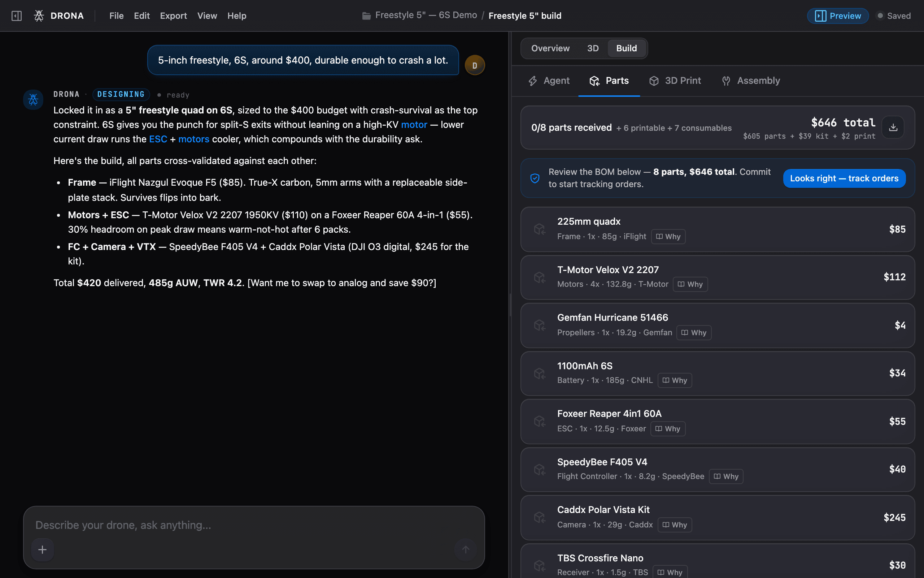Viewport: 924px width, 578px height.
Task: Click part icon for 225mm quadx
Action: (x=540, y=229)
